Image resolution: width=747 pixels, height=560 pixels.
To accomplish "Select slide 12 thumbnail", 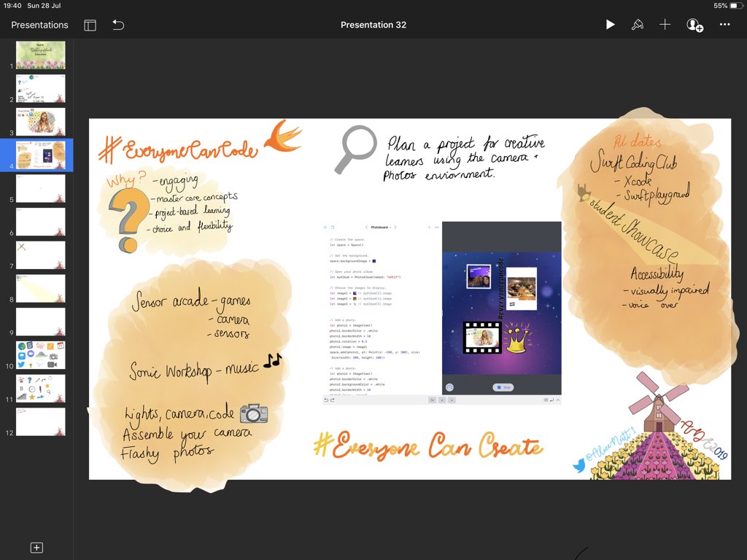I will [x=41, y=421].
